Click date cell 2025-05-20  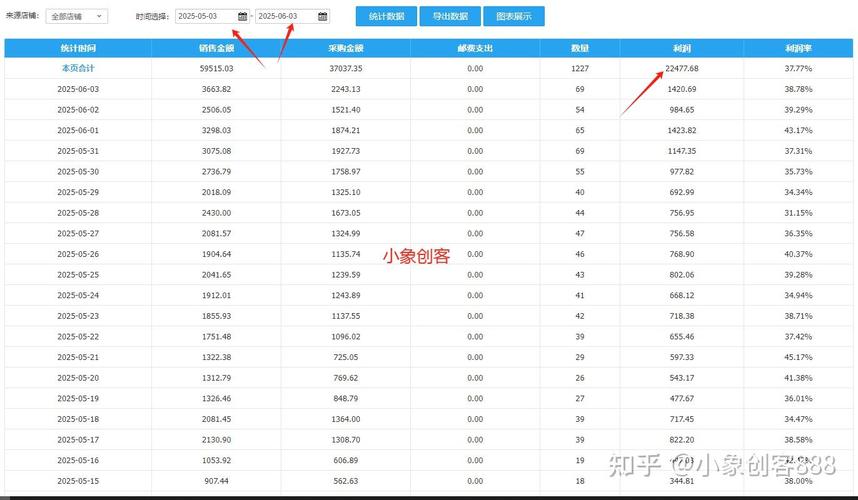pos(78,378)
